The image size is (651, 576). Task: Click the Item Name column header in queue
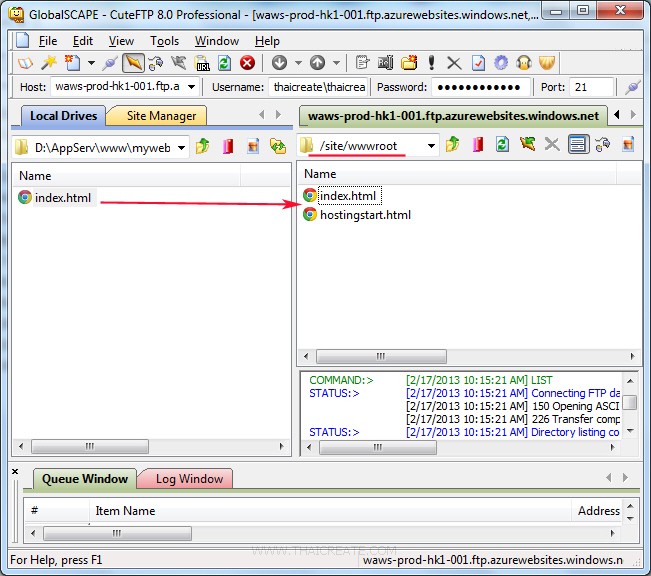point(330,511)
